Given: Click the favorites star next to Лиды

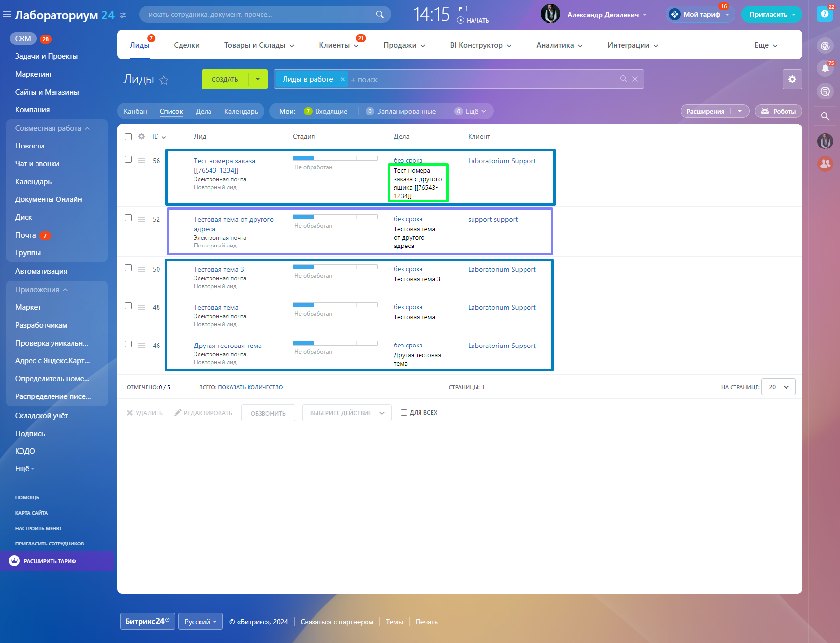Looking at the screenshot, I should click(x=164, y=80).
